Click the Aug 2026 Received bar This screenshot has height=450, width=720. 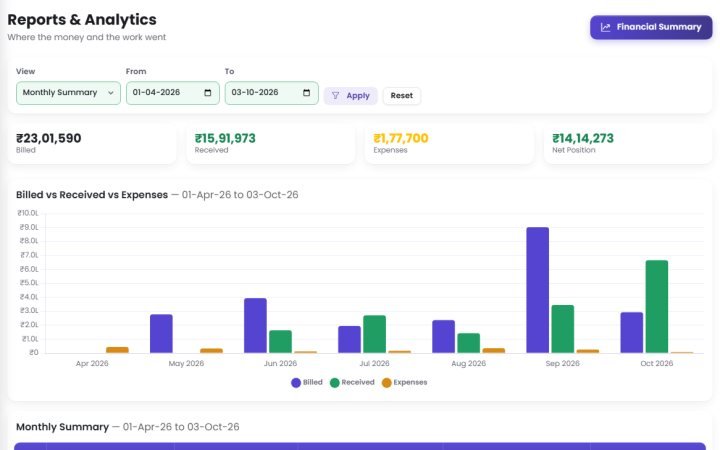[x=468, y=343]
